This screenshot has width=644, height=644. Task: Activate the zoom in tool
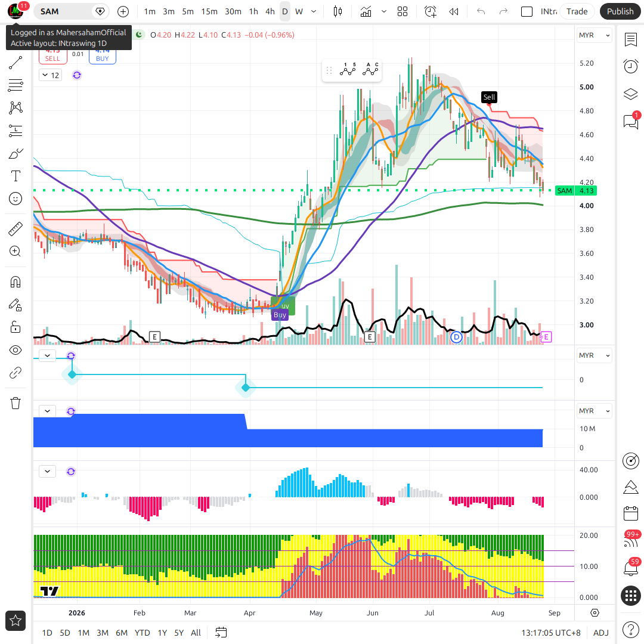pyautogui.click(x=16, y=252)
